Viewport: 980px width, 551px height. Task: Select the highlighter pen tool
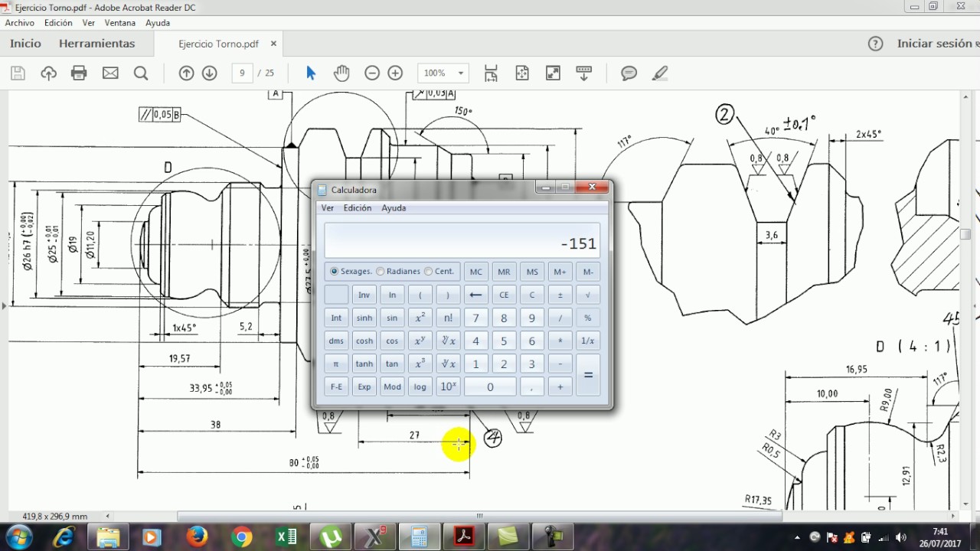pos(660,73)
